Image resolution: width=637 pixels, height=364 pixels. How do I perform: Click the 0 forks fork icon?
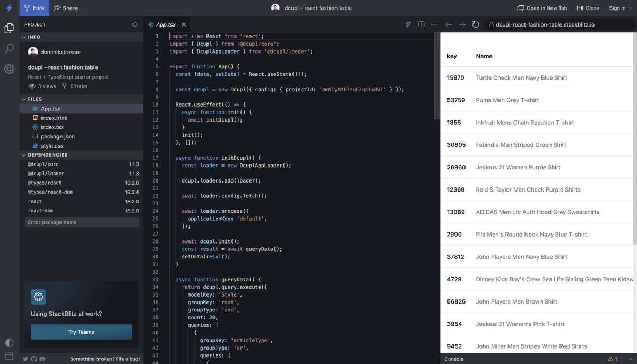pos(65,86)
